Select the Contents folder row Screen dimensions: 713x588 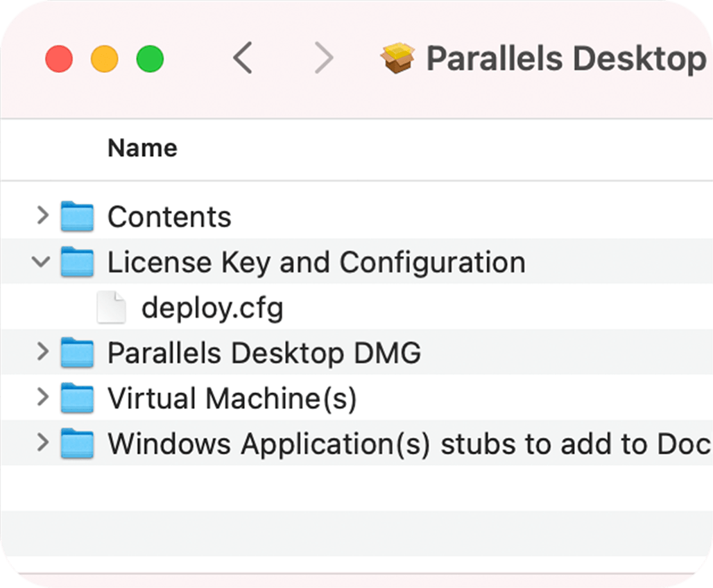pyautogui.click(x=169, y=216)
